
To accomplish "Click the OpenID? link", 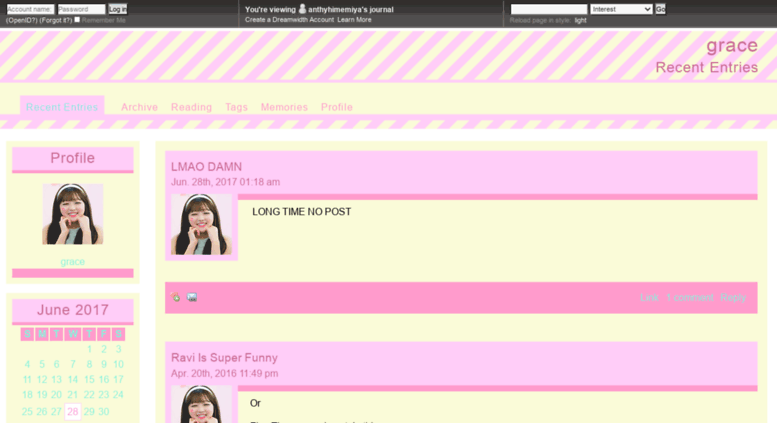I will [21, 20].
